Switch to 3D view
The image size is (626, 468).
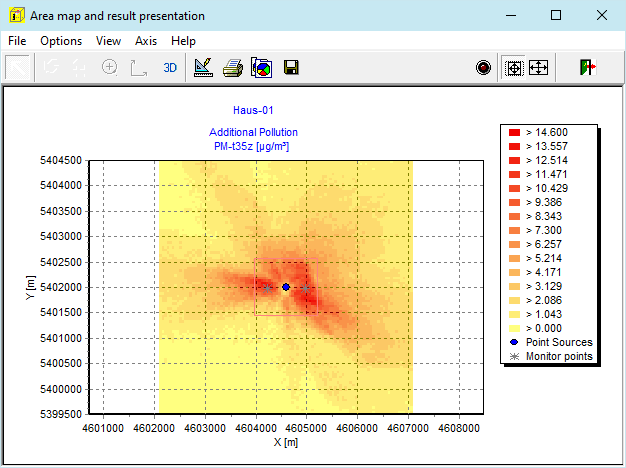(x=170, y=67)
